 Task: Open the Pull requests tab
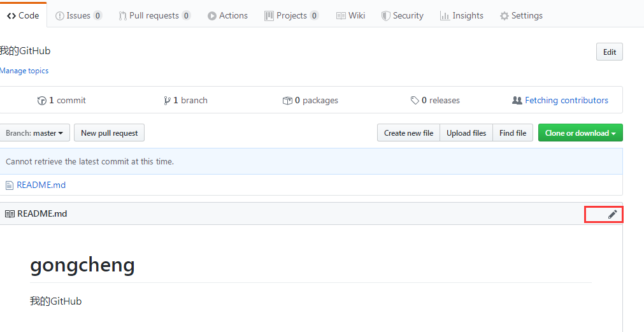(154, 16)
